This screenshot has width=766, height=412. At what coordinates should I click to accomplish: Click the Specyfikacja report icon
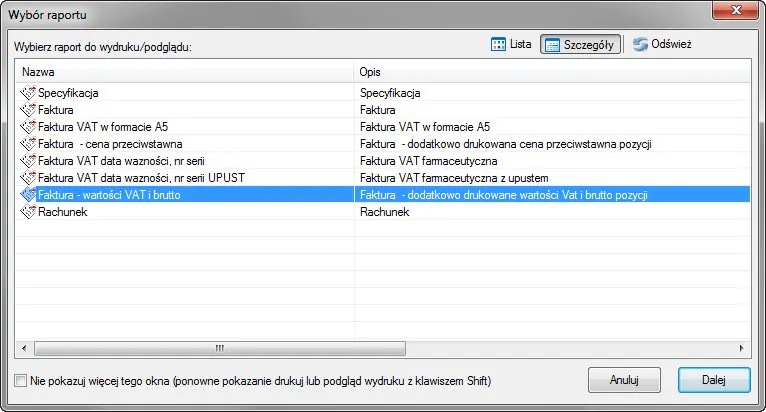[28, 92]
